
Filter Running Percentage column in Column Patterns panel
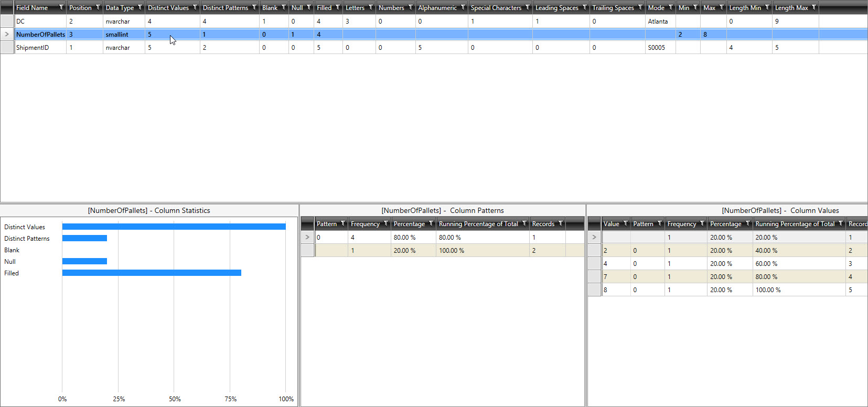coord(524,223)
